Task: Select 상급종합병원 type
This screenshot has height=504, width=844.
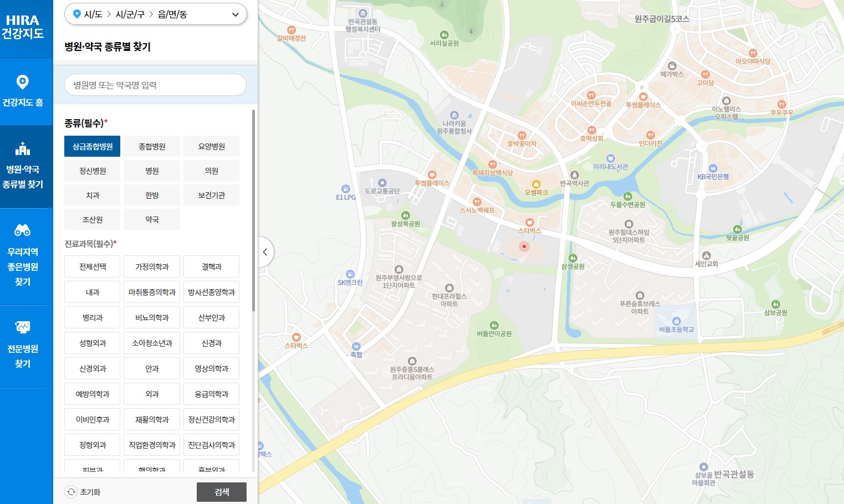Action: coord(93,146)
